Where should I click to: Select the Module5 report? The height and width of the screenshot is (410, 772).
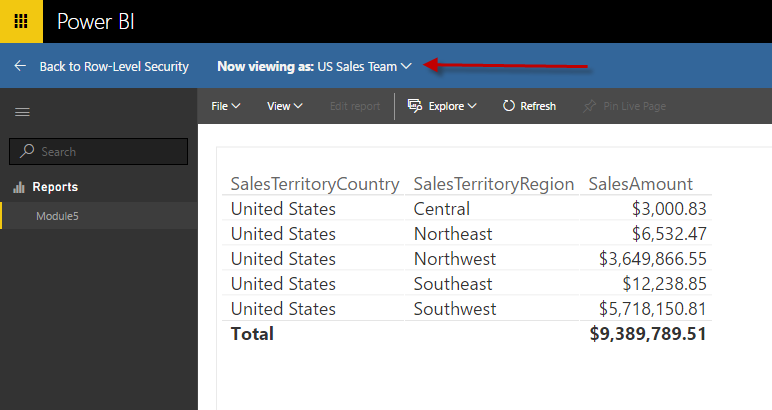coord(57,216)
